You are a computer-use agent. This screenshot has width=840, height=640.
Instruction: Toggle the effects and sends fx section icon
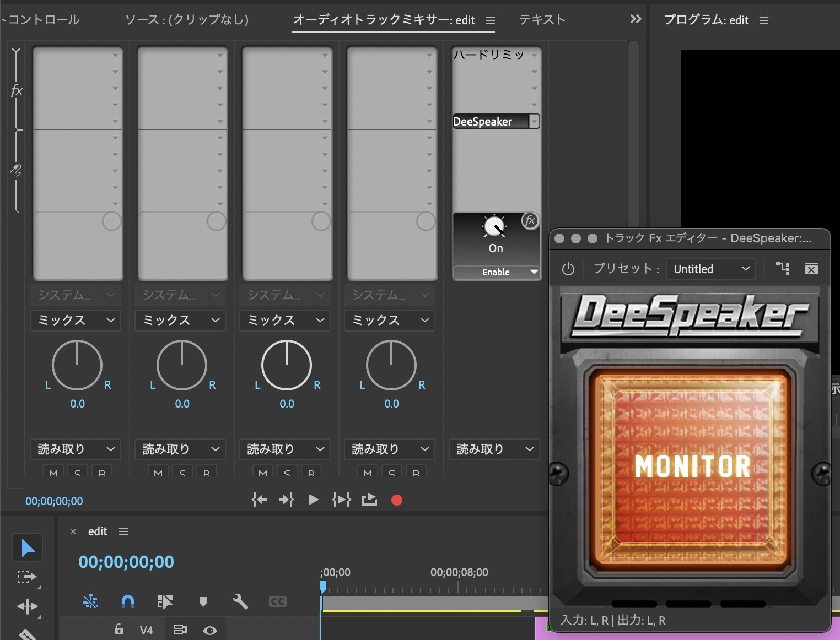[17, 91]
